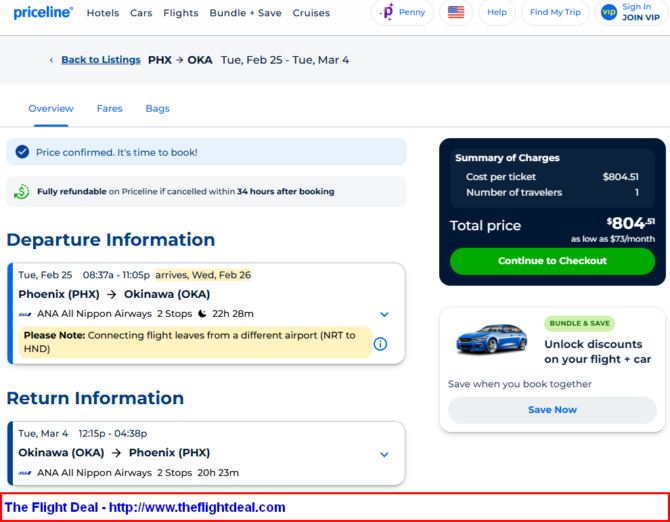
Task: Click 'as low as $73/month' text
Action: pyautogui.click(x=612, y=239)
